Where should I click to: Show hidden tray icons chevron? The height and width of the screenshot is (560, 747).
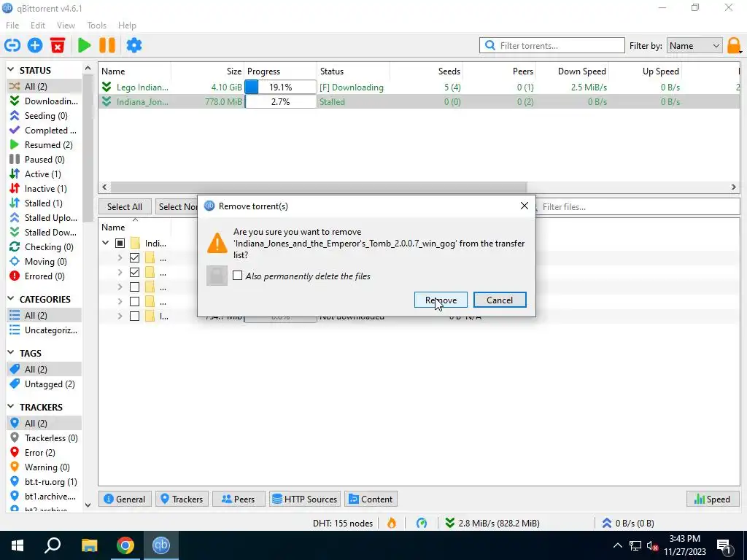(x=617, y=545)
